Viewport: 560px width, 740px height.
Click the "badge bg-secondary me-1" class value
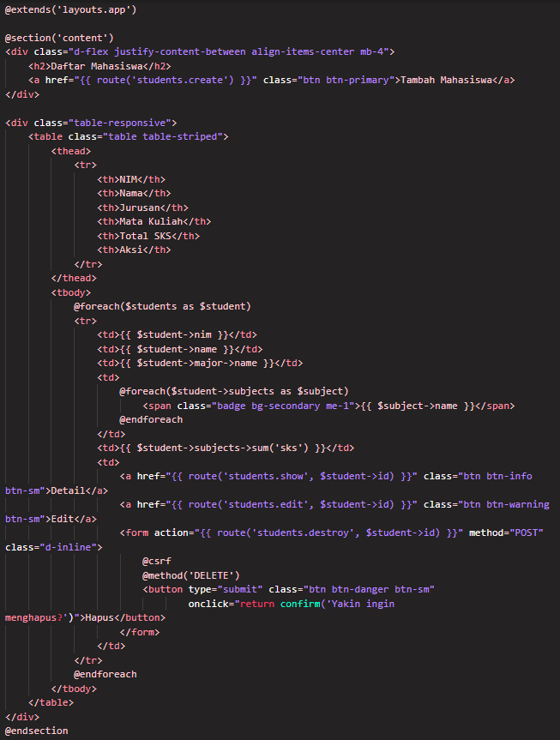pos(283,406)
